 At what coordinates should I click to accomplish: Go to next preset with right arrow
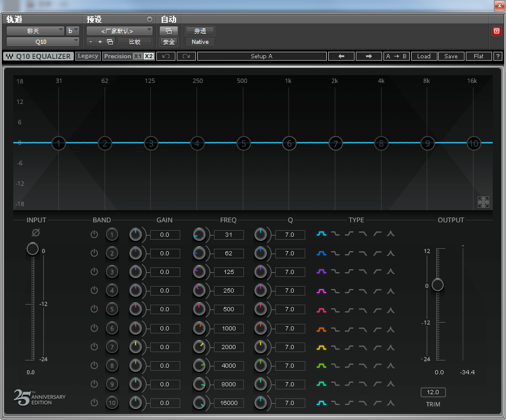tap(368, 56)
